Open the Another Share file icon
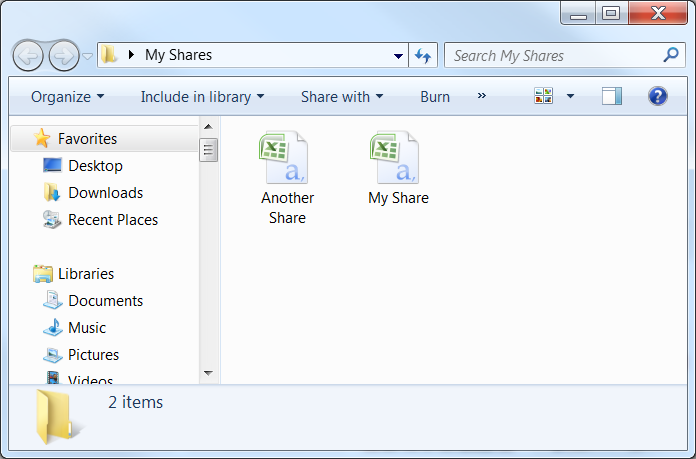 click(x=286, y=160)
